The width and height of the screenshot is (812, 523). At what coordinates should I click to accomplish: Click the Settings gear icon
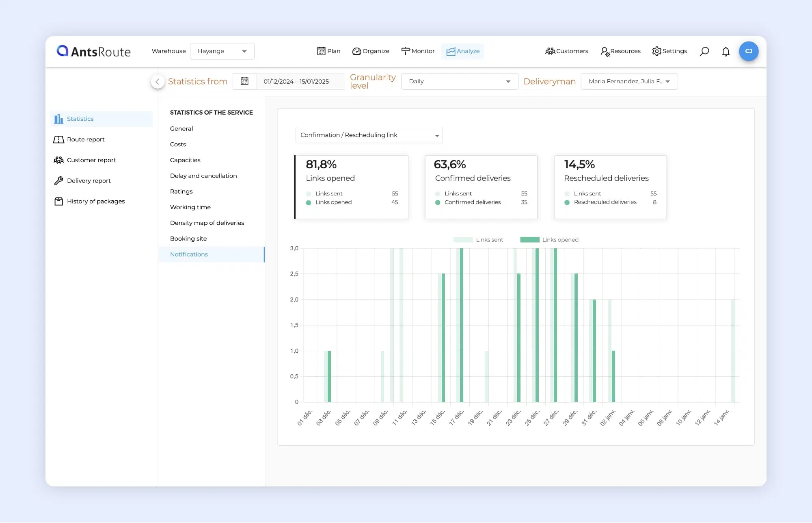tap(657, 51)
